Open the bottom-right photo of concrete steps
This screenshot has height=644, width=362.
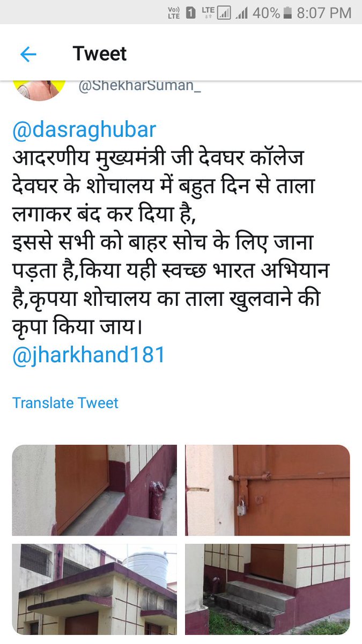point(268,589)
